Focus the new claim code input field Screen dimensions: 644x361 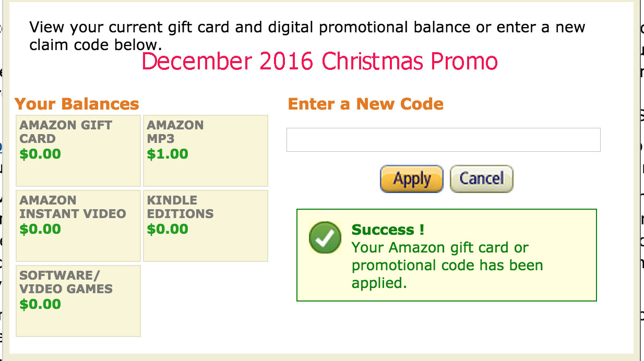(x=443, y=140)
